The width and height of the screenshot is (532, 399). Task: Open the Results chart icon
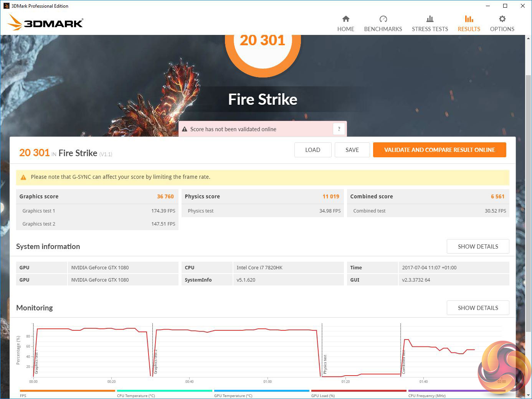[469, 19]
